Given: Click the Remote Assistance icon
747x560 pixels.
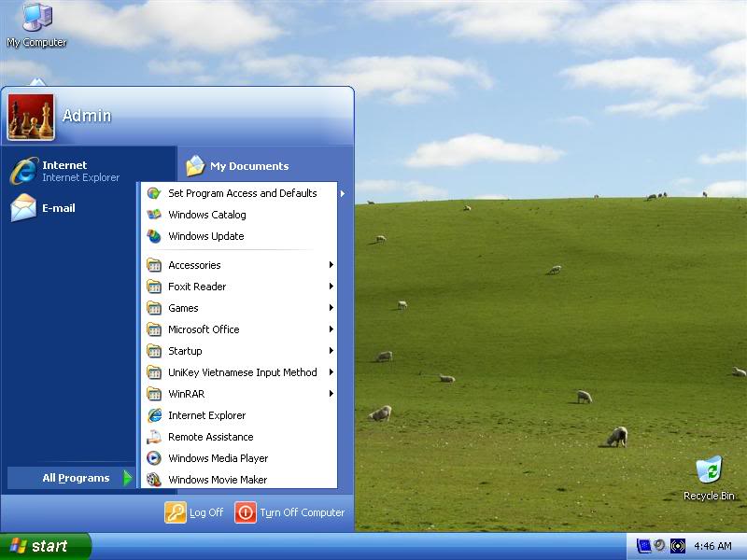Looking at the screenshot, I should click(154, 437).
